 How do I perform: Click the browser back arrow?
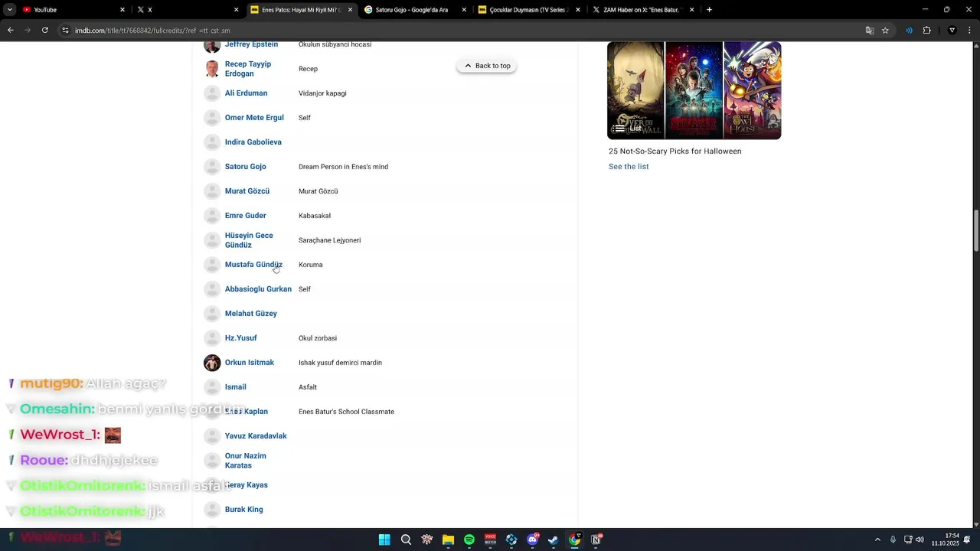11,31
